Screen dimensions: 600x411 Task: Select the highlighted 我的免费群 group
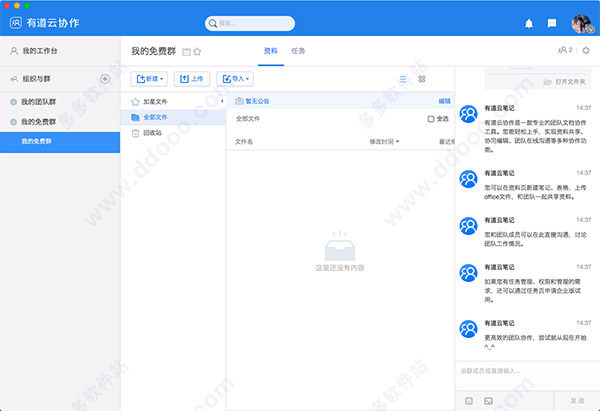[x=60, y=142]
